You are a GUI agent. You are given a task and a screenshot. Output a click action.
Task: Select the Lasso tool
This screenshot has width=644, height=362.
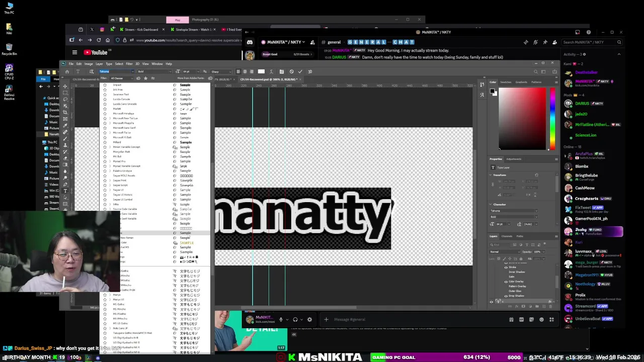click(65, 99)
